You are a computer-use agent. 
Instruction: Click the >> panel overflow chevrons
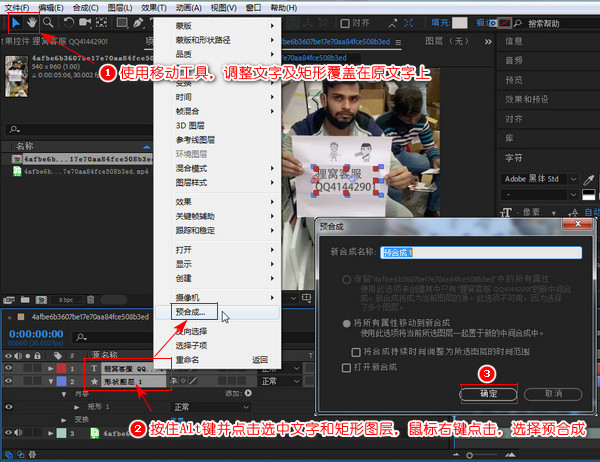(x=488, y=42)
